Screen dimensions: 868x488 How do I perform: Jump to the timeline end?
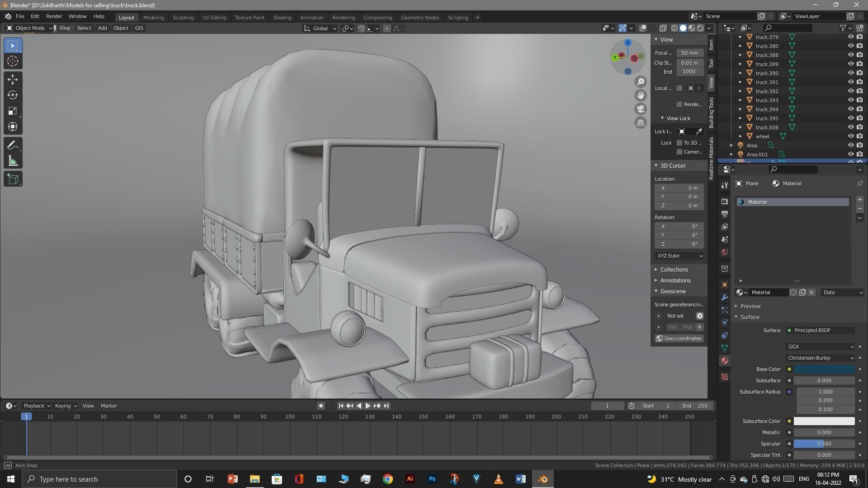click(x=386, y=406)
